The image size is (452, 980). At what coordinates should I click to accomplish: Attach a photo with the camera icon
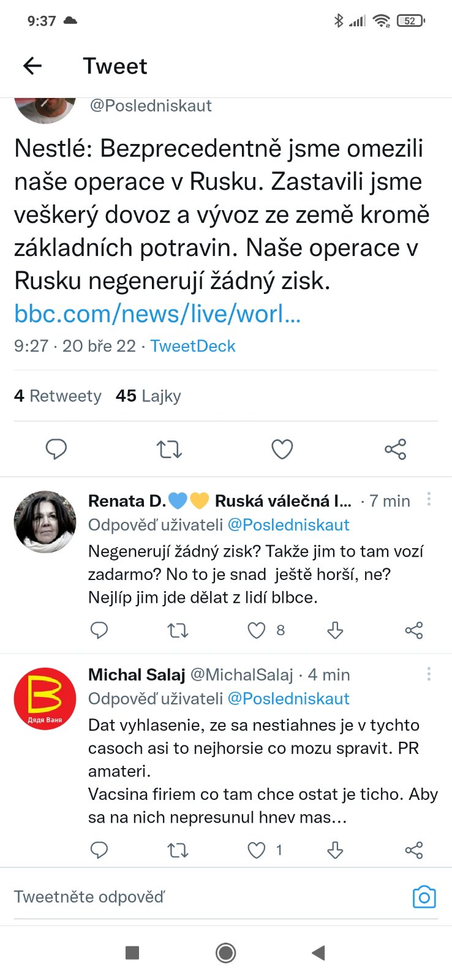(x=424, y=897)
